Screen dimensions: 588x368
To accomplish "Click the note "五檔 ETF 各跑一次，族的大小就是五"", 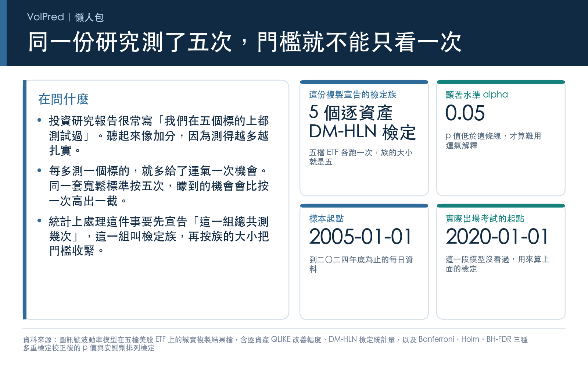I will 361,157.
